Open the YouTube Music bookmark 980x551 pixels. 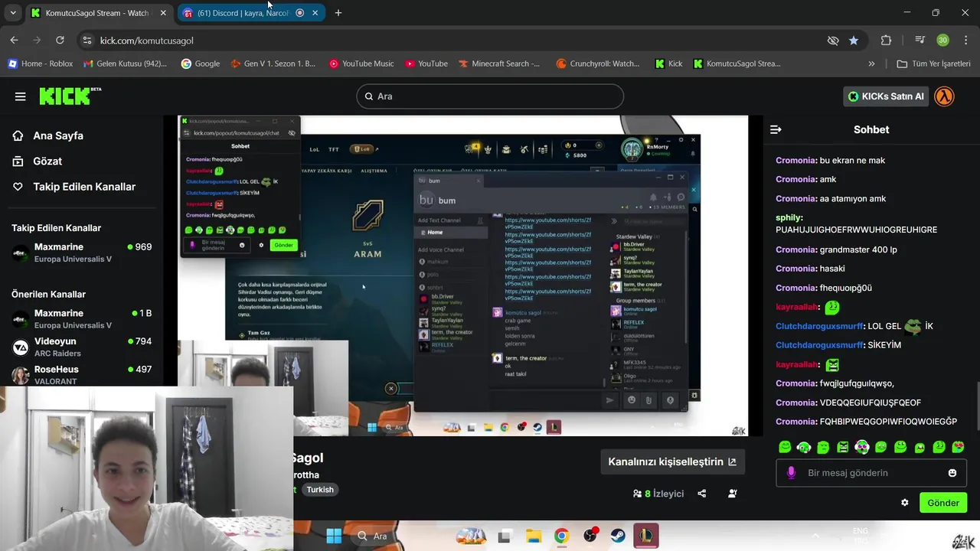[x=361, y=64]
